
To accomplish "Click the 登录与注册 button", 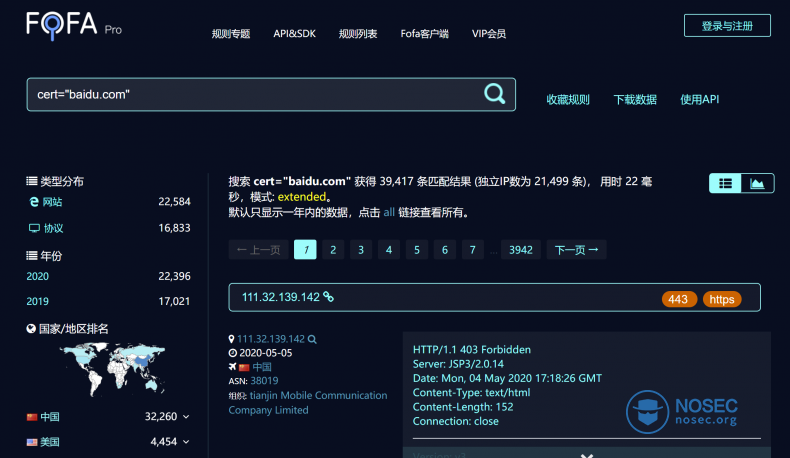I will tap(727, 26).
